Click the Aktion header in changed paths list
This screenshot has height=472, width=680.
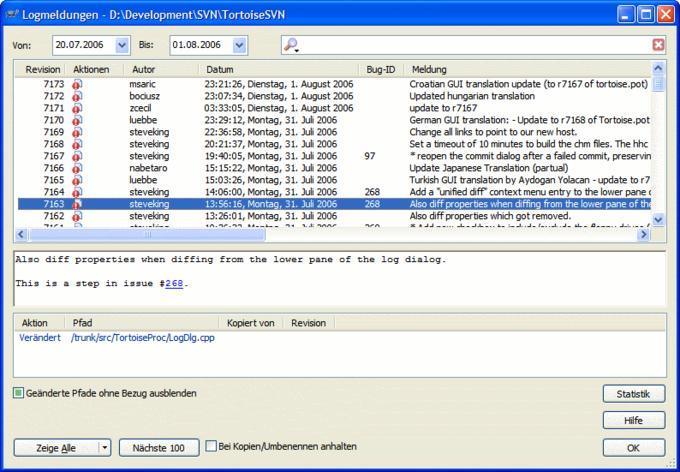point(39,323)
